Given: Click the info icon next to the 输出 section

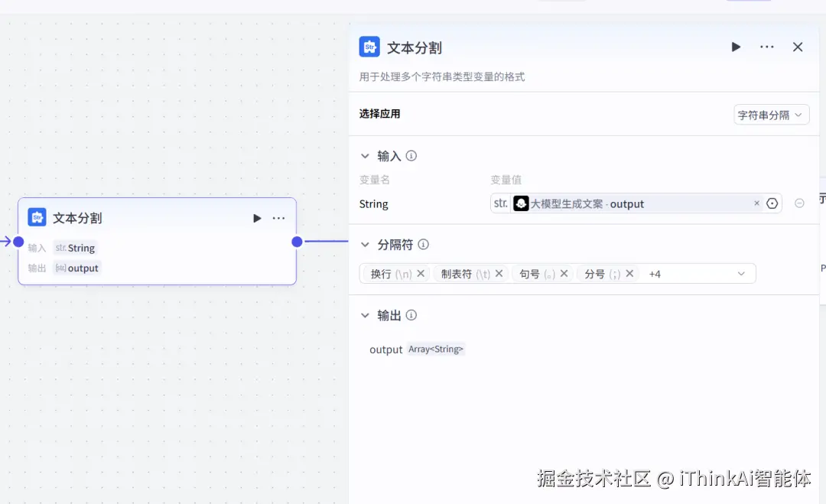Looking at the screenshot, I should coord(411,315).
